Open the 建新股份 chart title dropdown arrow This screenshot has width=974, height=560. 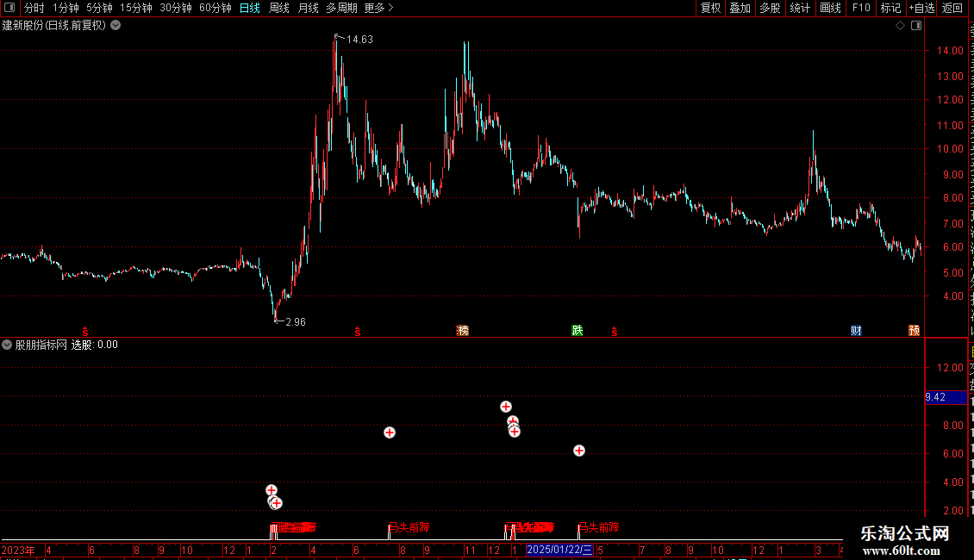click(x=116, y=26)
